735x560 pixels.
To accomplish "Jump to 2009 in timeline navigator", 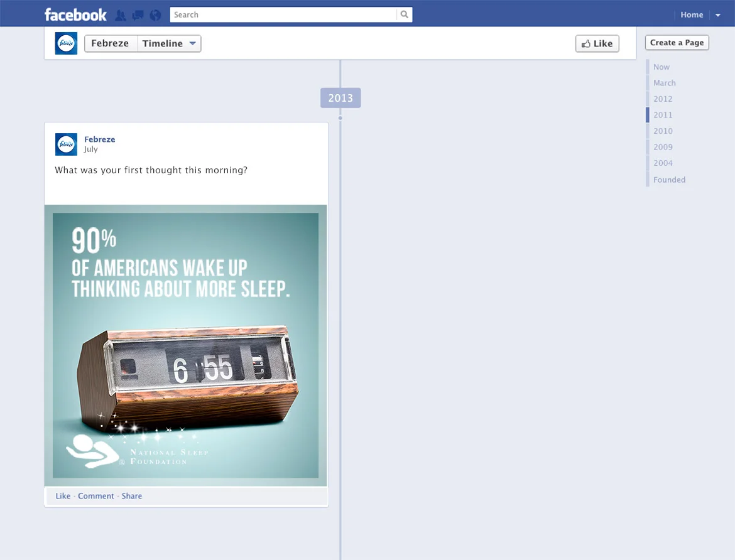I will coord(662,147).
